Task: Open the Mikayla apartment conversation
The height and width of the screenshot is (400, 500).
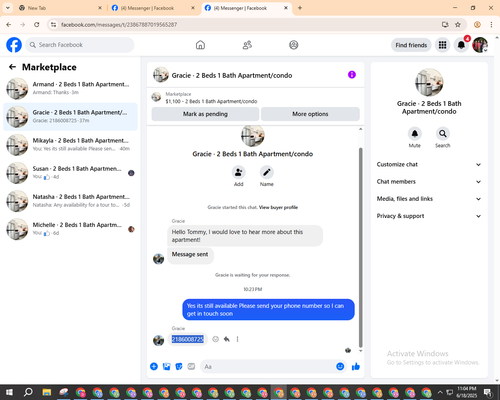Action: tap(70, 145)
